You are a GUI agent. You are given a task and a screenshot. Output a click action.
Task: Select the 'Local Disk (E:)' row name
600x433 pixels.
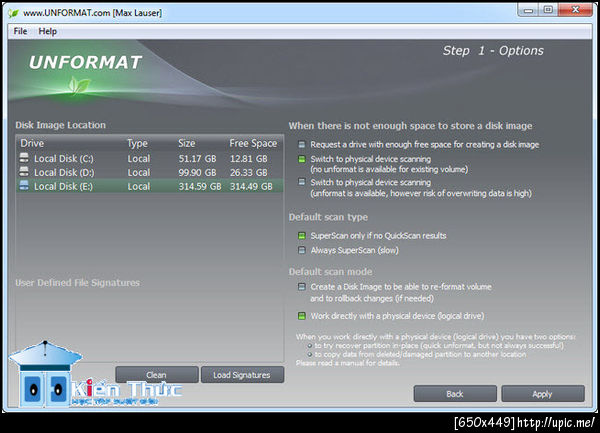coord(63,187)
